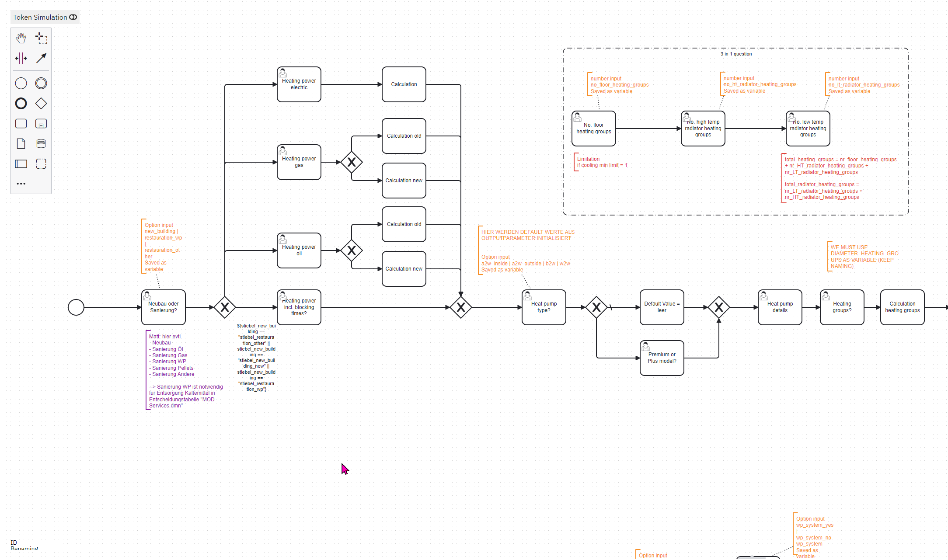
Task: Open more palette tools (three dots)
Action: tap(21, 184)
